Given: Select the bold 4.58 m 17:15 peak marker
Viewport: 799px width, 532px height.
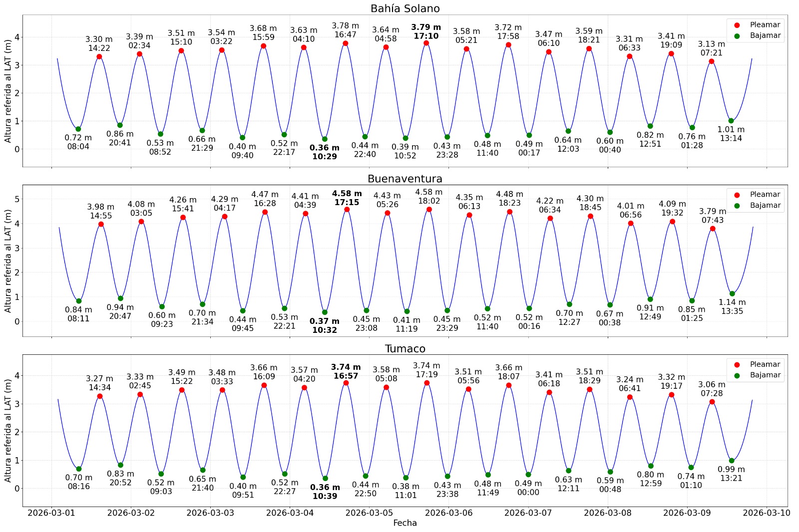Looking at the screenshot, I should [346, 209].
